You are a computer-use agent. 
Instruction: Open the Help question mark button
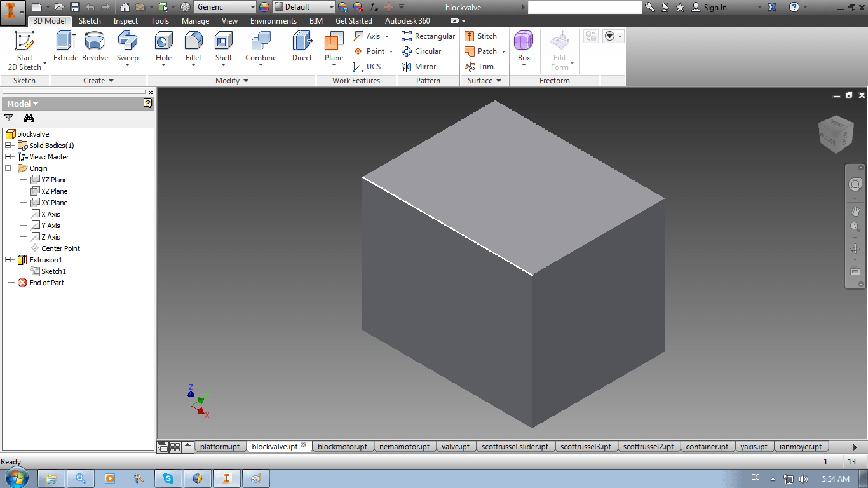(794, 7)
